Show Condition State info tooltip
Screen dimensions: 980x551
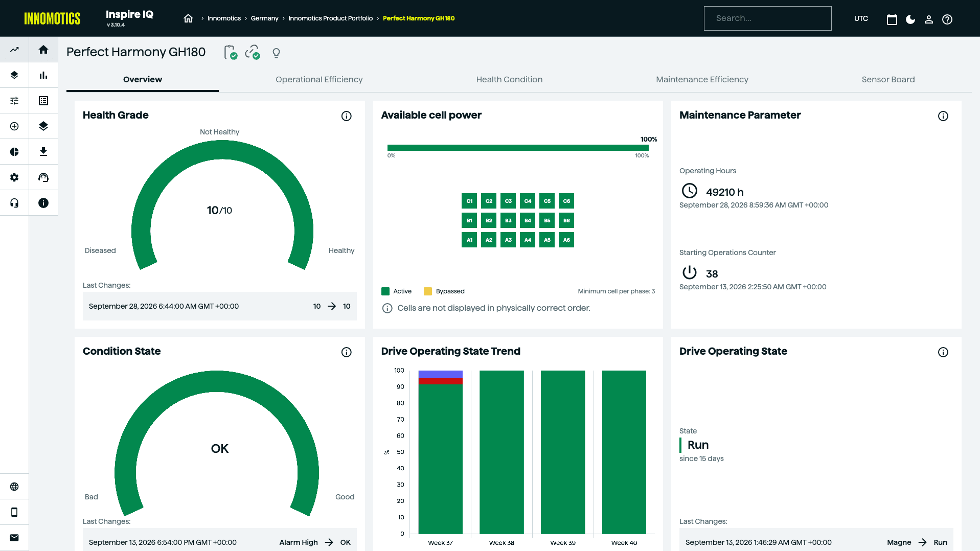coord(346,352)
